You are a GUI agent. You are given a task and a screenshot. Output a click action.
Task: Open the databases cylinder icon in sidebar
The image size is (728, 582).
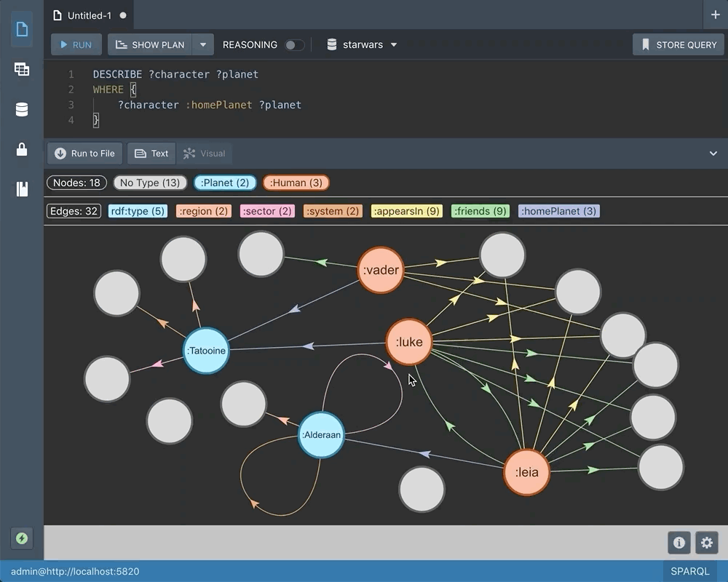coord(21,110)
